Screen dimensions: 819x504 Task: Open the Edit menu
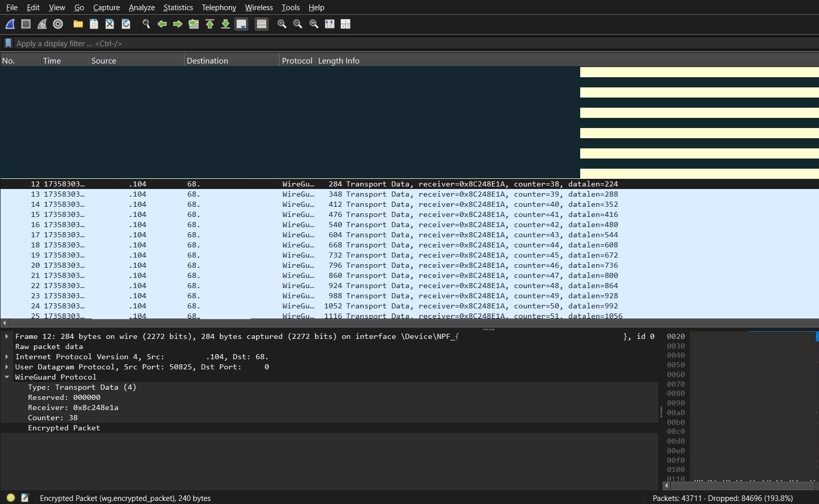coord(33,7)
